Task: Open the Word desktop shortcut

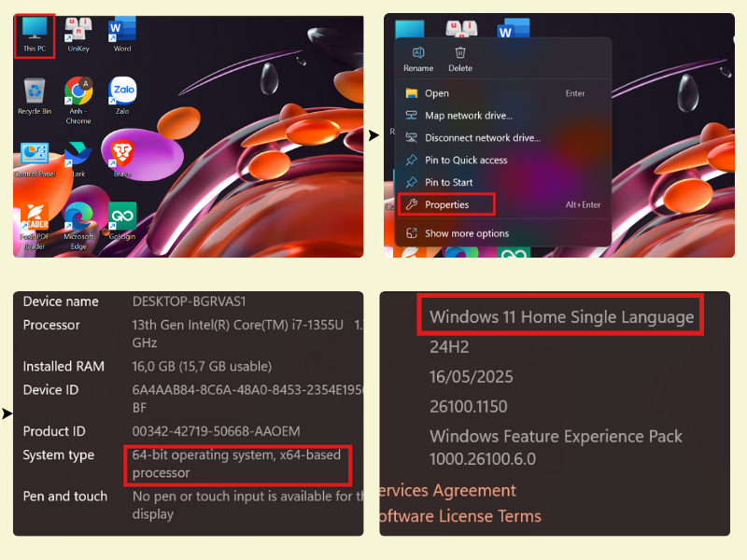Action: point(122,35)
